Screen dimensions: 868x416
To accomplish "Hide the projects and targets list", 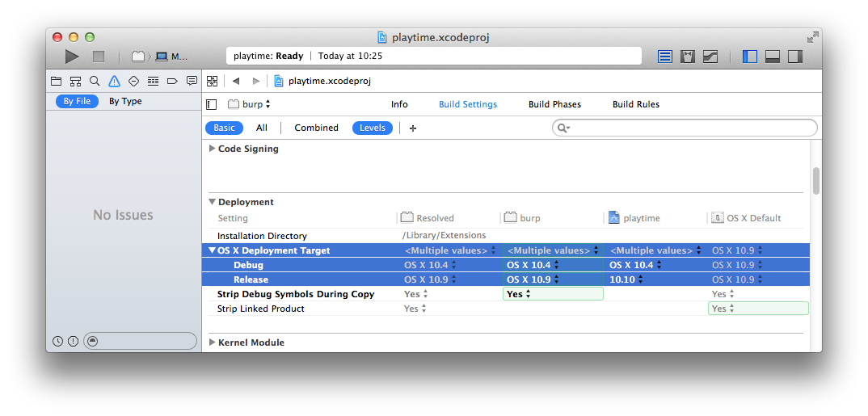I will coord(212,104).
